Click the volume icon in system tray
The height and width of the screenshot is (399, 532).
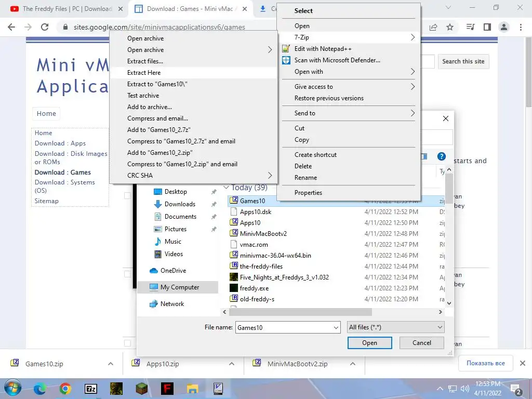(464, 389)
